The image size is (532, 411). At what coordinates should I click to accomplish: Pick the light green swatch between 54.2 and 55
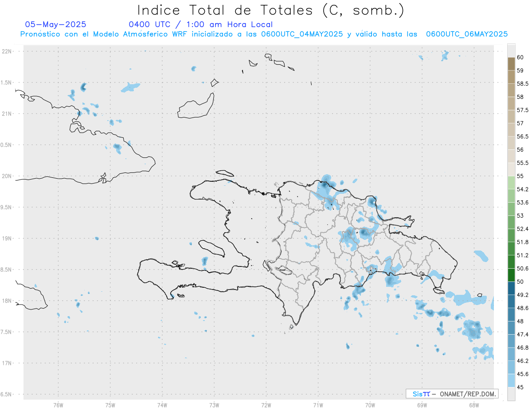tap(511, 183)
